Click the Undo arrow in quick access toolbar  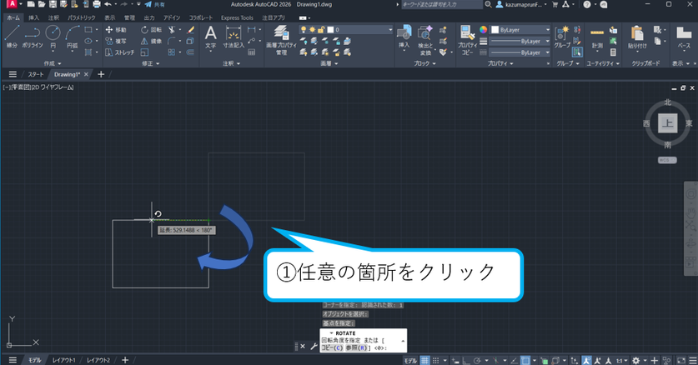[107, 4]
